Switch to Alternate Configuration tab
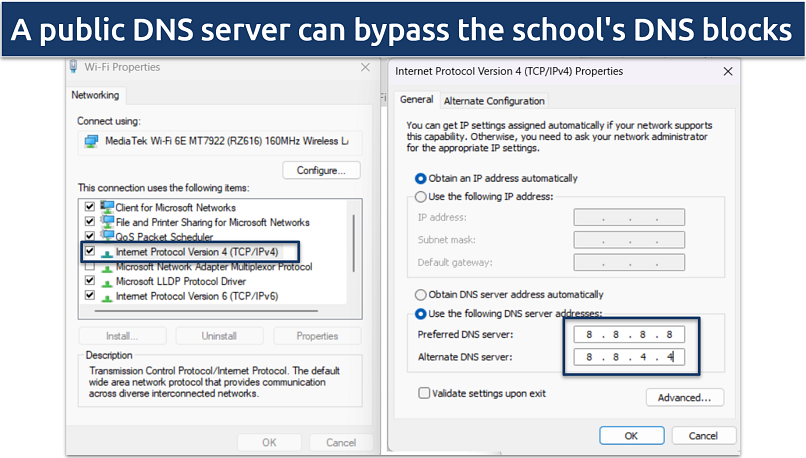 pos(494,100)
